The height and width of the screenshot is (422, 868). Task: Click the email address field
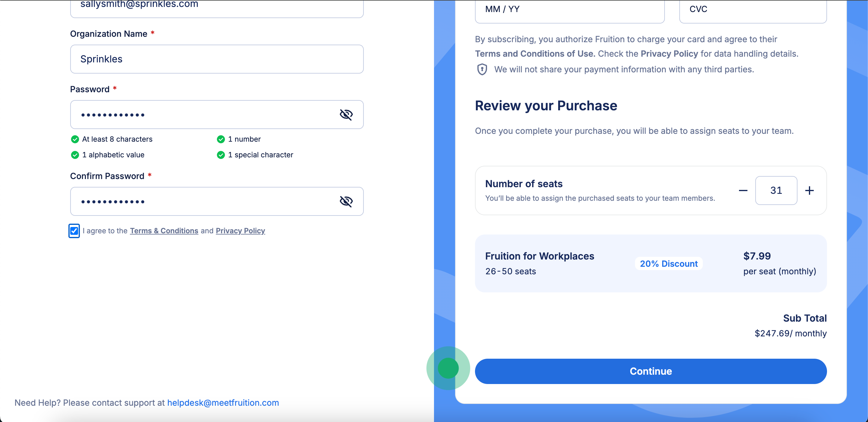pos(217,6)
